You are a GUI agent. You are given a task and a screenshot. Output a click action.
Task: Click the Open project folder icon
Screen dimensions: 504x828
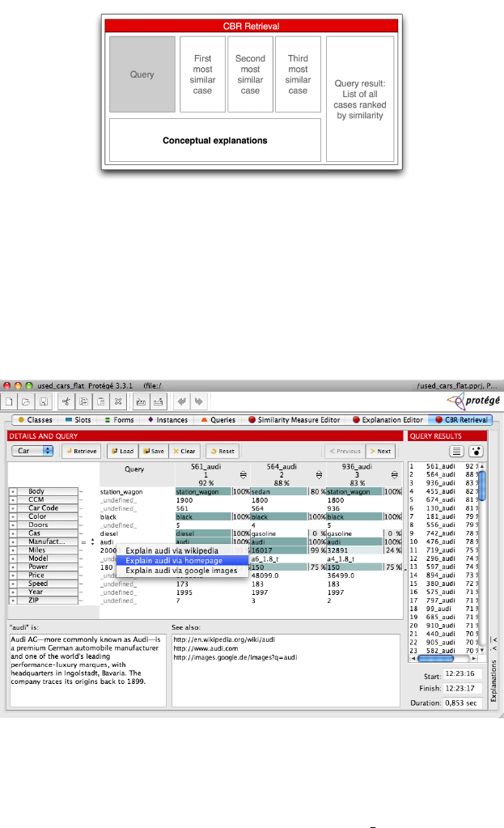pos(26,401)
